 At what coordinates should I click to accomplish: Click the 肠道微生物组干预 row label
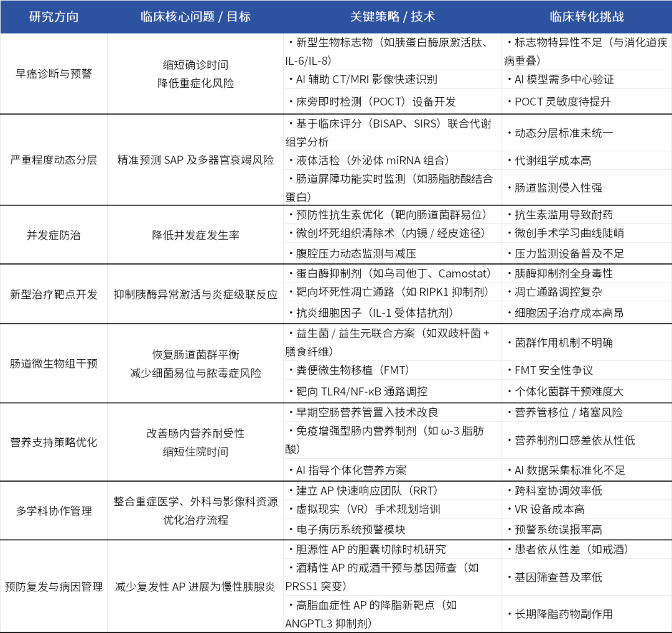click(54, 363)
